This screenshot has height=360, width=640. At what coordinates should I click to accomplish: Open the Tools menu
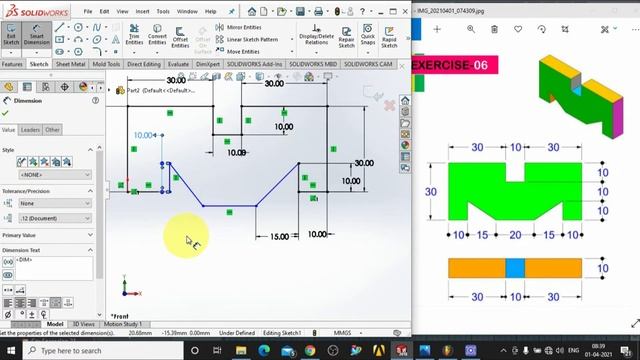(163, 11)
